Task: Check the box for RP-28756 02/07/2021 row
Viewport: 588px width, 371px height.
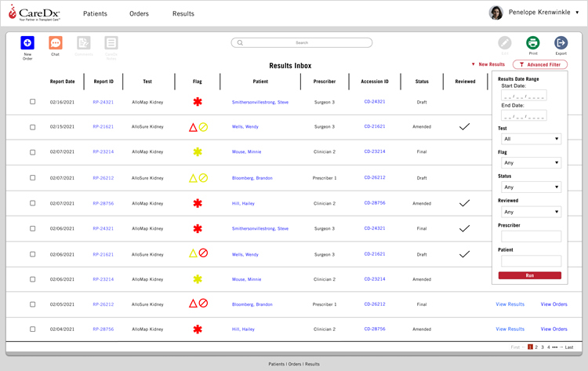Action: pos(33,203)
